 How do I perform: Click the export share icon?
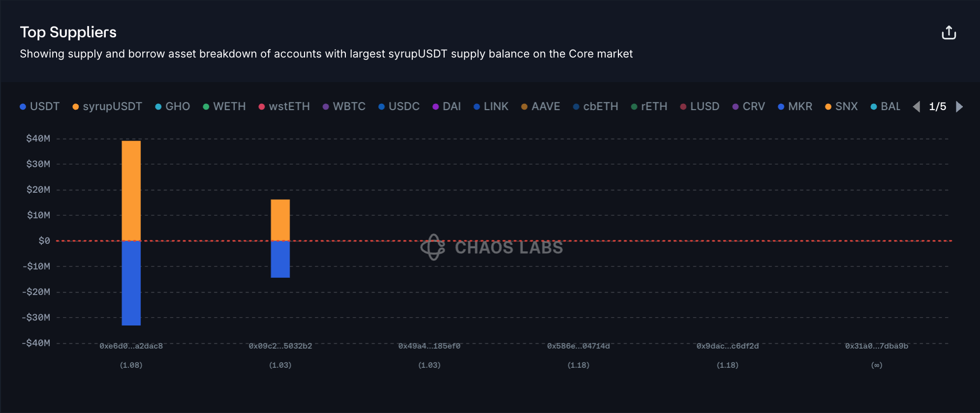tap(949, 33)
